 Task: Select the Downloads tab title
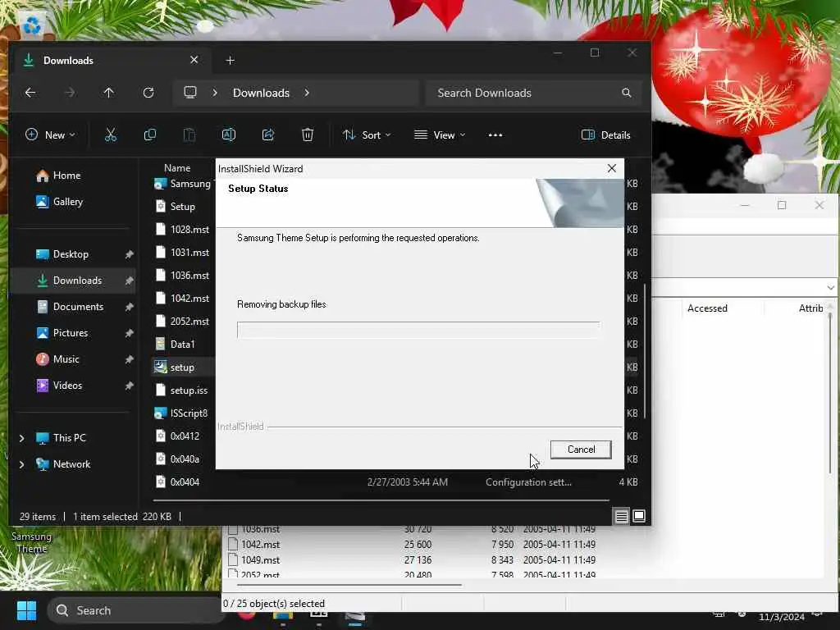point(68,61)
